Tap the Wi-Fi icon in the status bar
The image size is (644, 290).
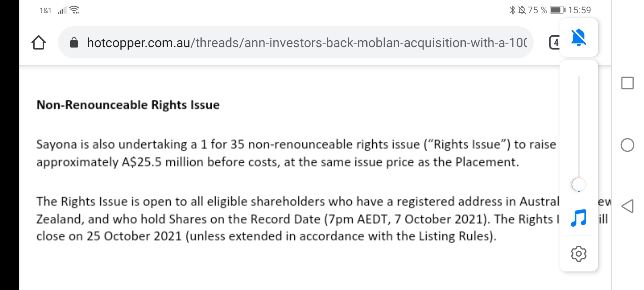pyautogui.click(x=74, y=10)
